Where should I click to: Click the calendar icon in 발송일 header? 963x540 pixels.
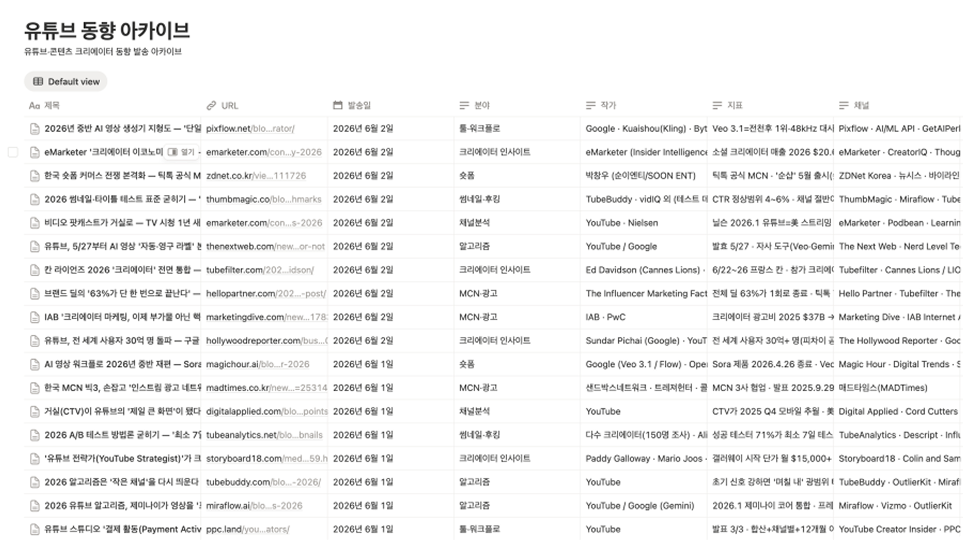tap(338, 105)
